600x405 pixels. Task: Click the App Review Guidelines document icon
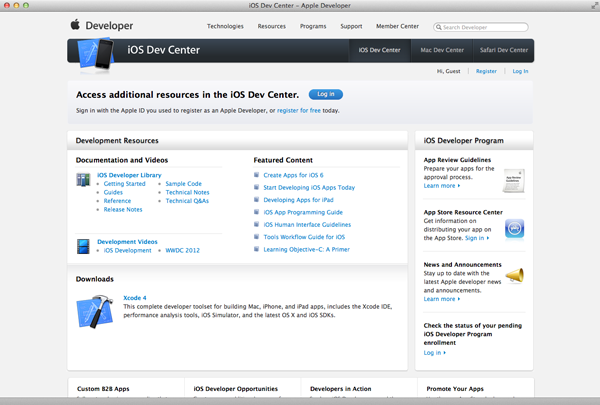click(x=514, y=180)
